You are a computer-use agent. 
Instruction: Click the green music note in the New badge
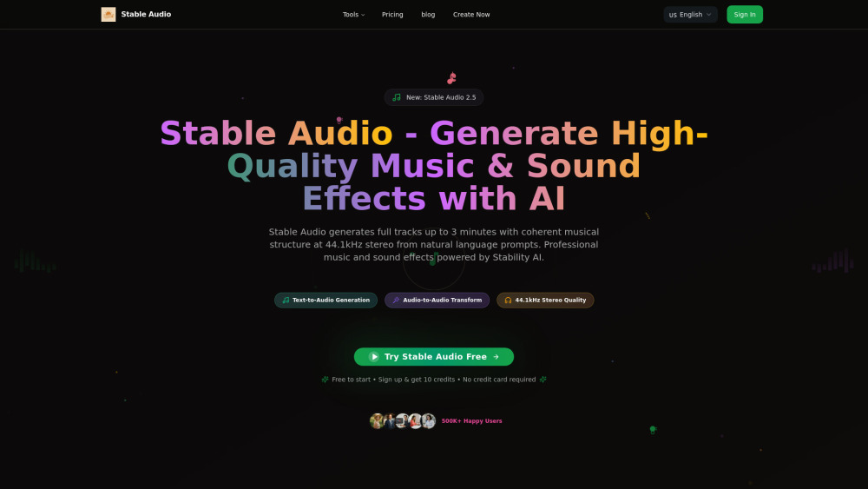(x=397, y=97)
